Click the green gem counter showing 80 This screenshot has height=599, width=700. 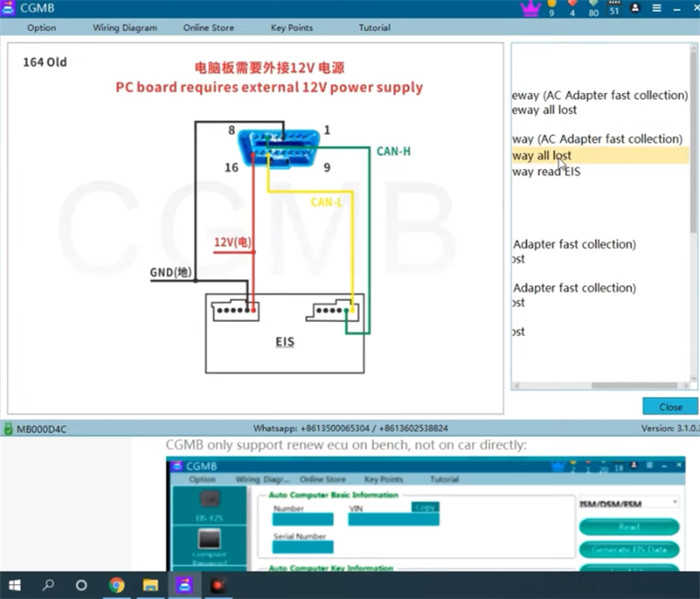pos(593,8)
